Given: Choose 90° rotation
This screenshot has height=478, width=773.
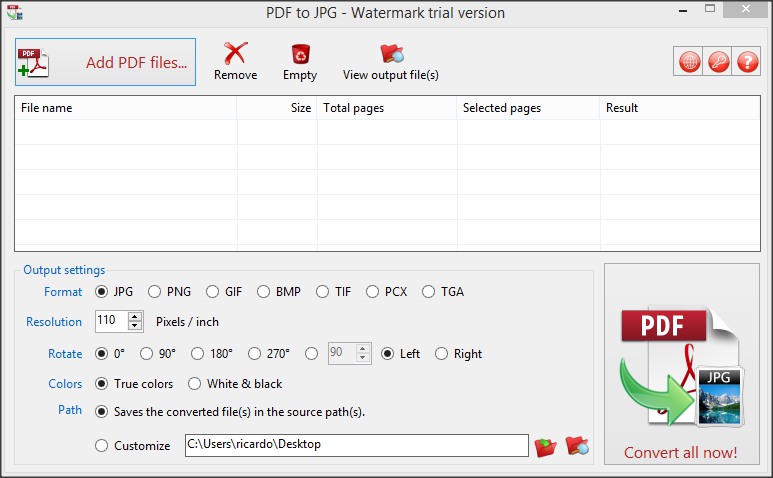Looking at the screenshot, I should coord(146,354).
